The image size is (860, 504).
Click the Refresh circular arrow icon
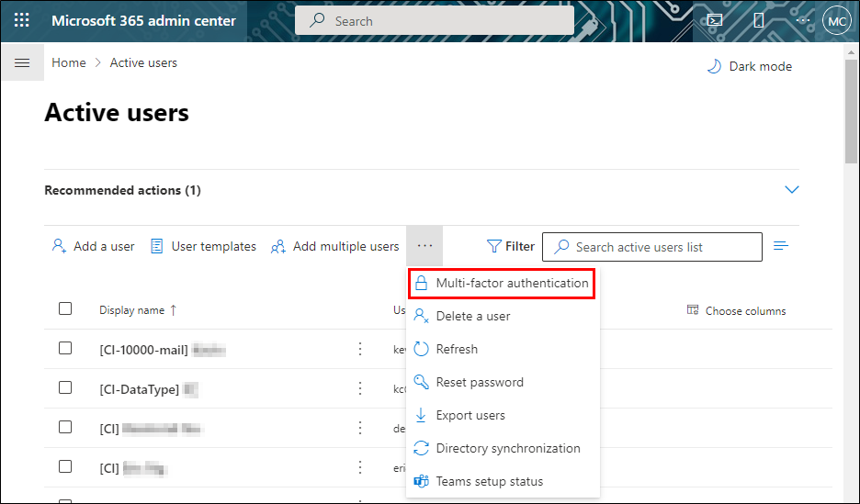click(x=421, y=349)
